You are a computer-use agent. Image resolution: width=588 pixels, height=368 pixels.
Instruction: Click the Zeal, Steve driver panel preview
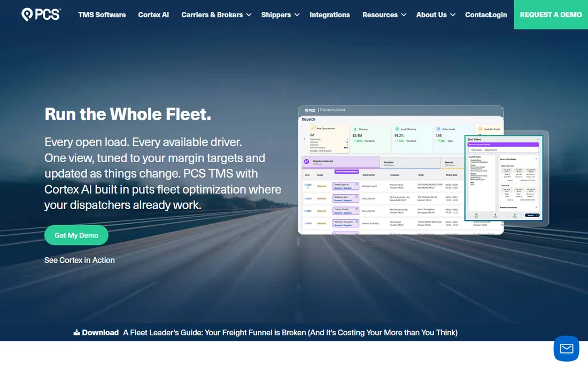(x=503, y=178)
